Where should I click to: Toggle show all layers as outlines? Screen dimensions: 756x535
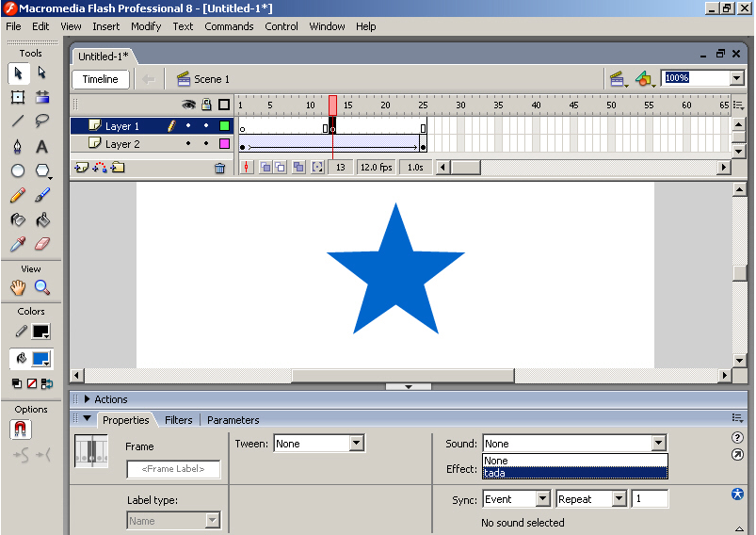(224, 105)
